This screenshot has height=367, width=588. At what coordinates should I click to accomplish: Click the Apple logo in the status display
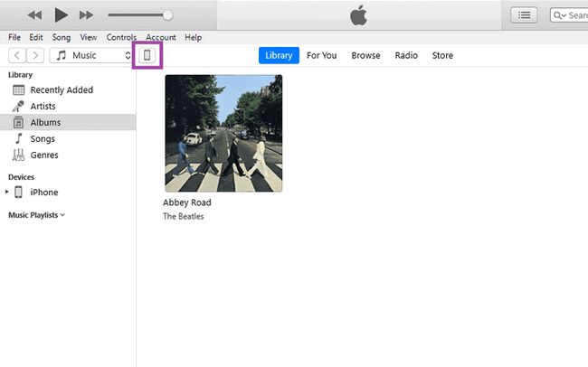tap(358, 15)
